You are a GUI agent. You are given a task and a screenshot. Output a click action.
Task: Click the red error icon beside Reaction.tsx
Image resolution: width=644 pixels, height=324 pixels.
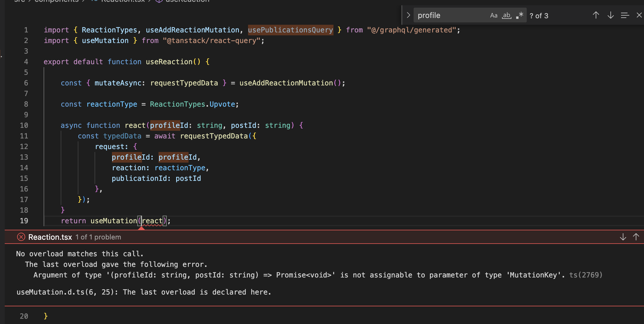[21, 237]
